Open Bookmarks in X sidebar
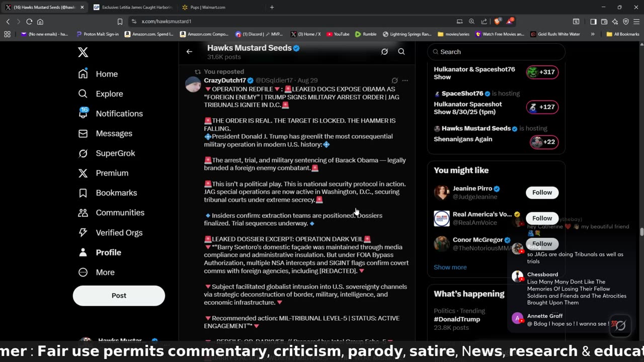The width and height of the screenshot is (644, 362). pos(107,193)
